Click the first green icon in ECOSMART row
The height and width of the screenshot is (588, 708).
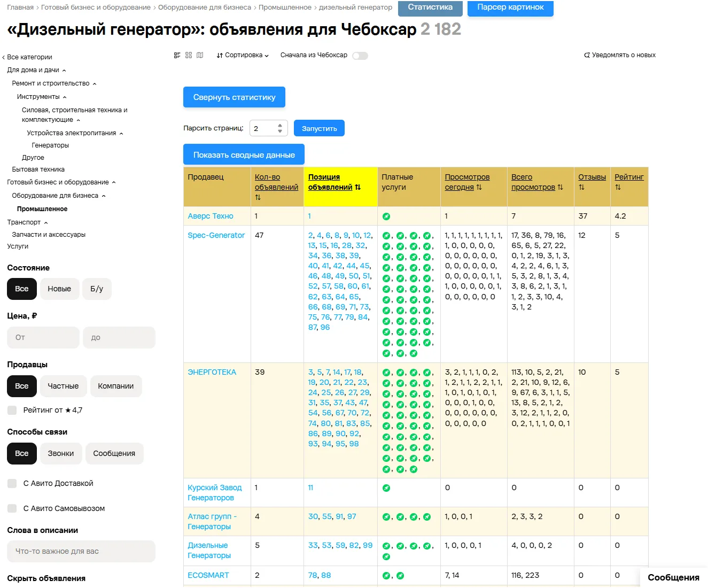[386, 576]
